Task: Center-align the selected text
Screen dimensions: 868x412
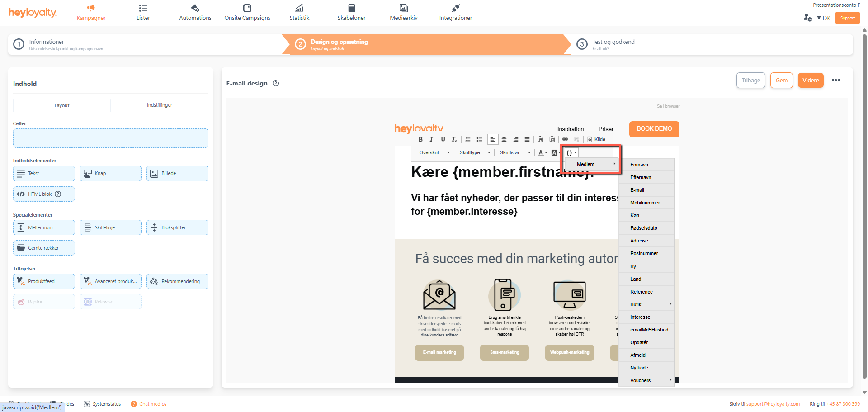Action: [504, 139]
